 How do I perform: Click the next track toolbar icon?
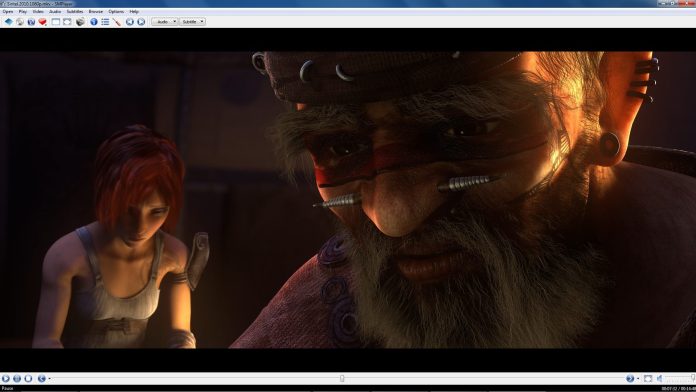coord(141,22)
